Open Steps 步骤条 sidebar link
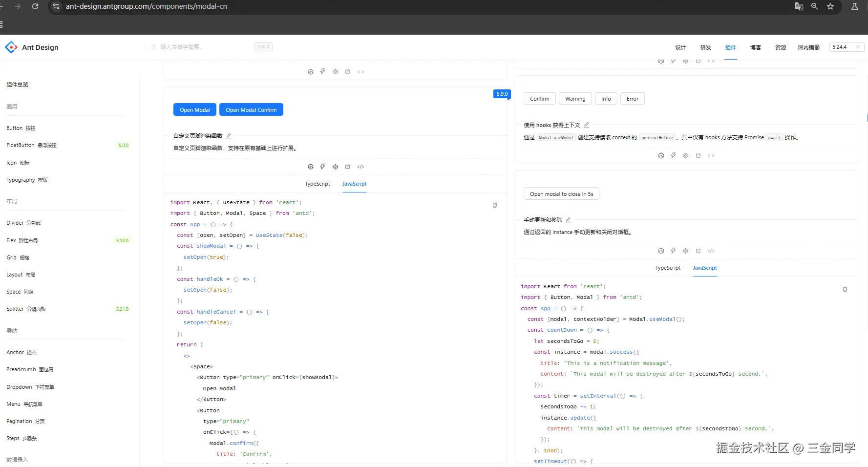The image size is (868, 467). coord(22,438)
